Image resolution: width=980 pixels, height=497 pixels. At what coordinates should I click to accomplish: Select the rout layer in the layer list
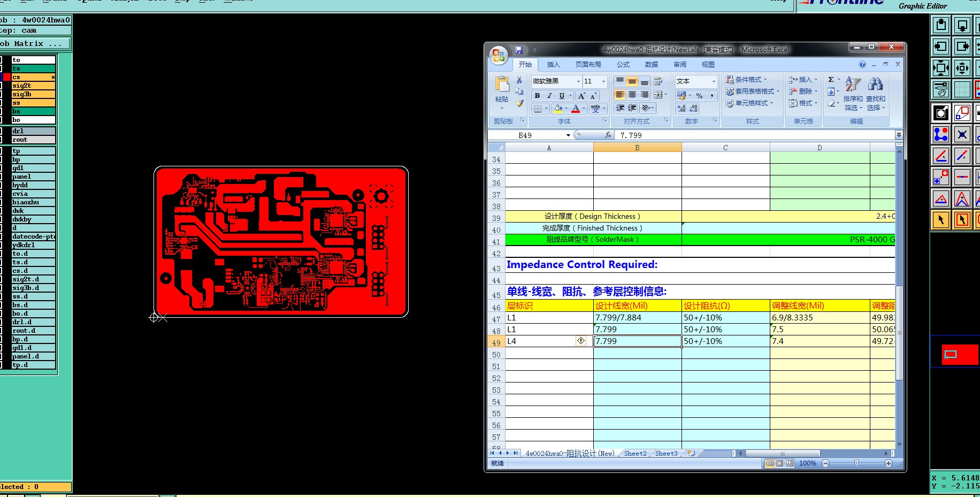[34, 140]
